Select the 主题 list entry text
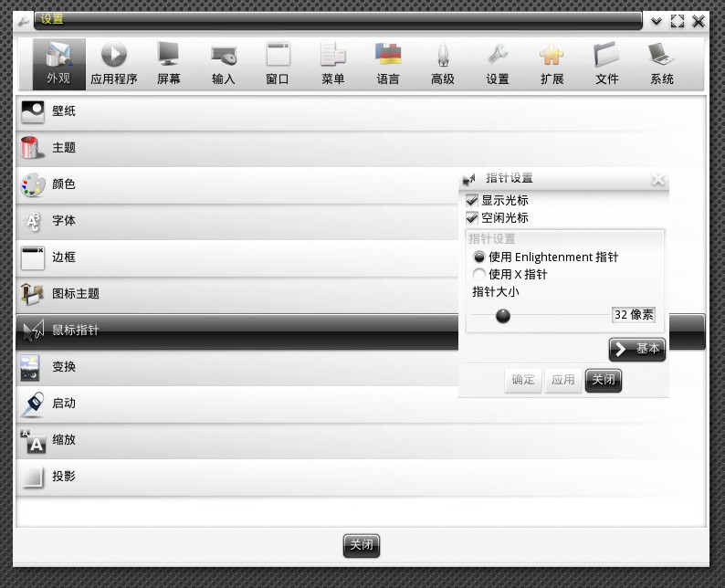This screenshot has height=588, width=725. point(64,148)
